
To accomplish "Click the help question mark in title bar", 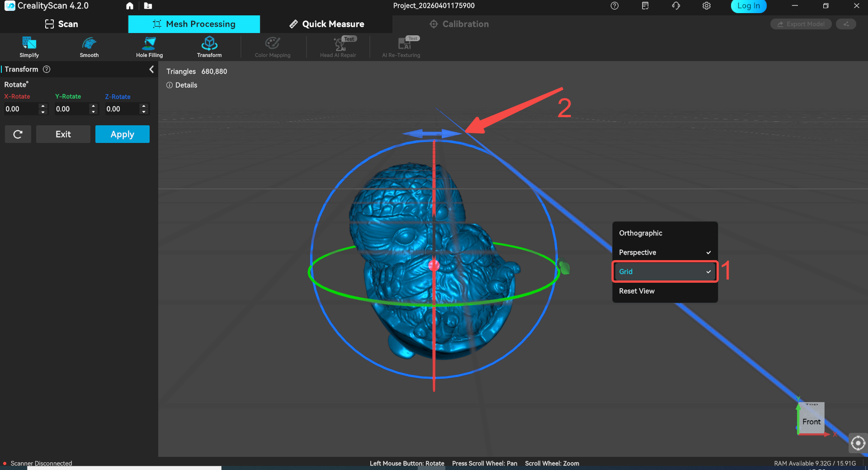I will (614, 6).
